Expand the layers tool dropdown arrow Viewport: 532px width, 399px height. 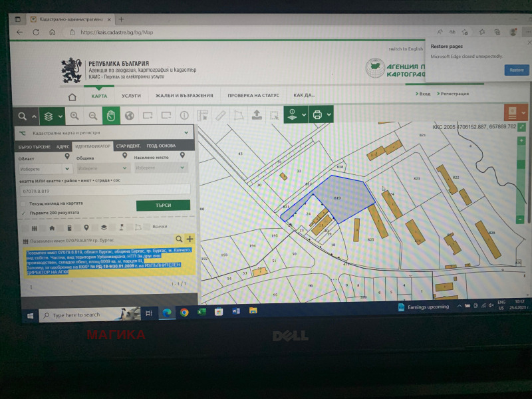(x=61, y=116)
